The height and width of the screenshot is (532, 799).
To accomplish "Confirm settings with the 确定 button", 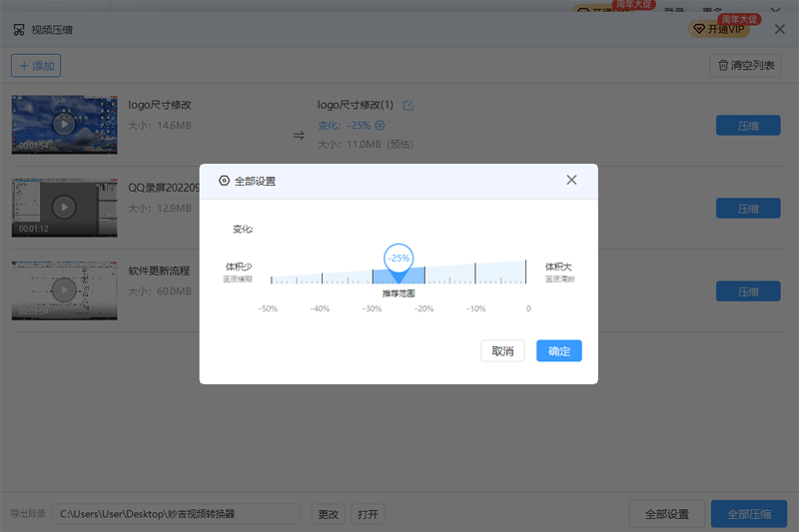I will tap(558, 350).
